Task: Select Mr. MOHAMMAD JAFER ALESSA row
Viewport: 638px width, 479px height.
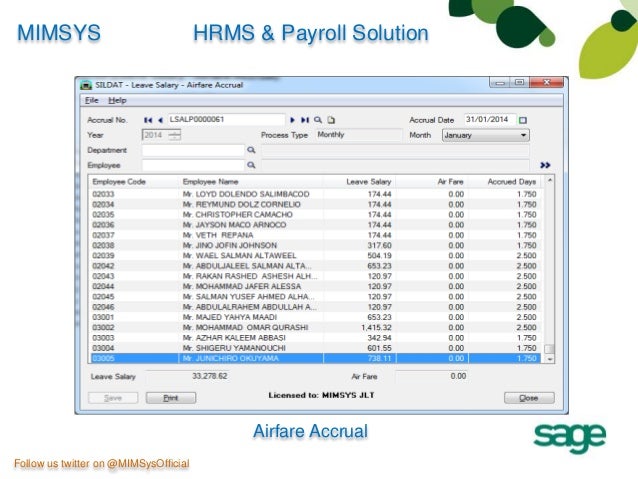Action: pos(315,287)
